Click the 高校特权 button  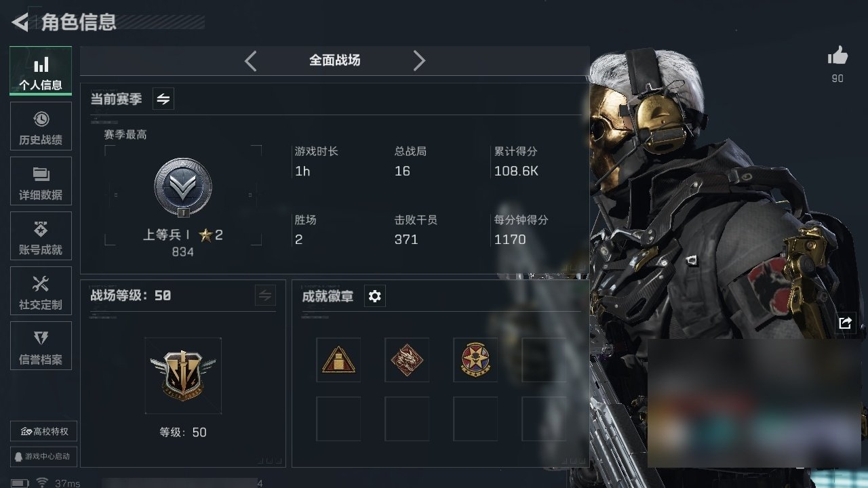click(x=44, y=431)
